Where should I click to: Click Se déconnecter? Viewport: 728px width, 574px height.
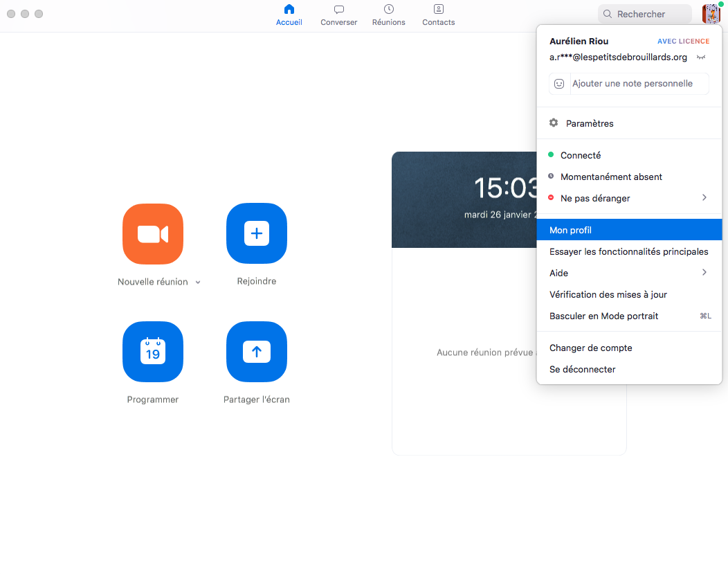coord(582,369)
